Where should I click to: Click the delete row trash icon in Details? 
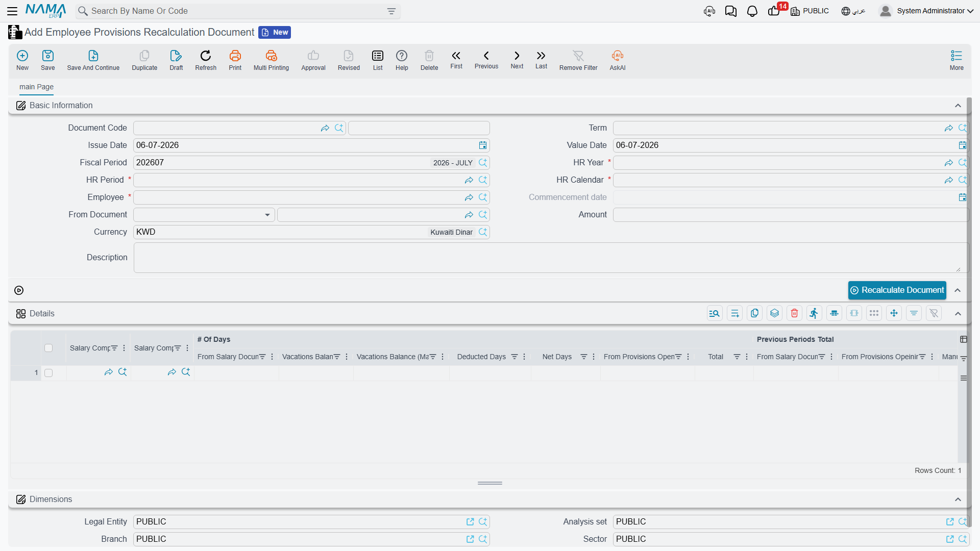794,313
